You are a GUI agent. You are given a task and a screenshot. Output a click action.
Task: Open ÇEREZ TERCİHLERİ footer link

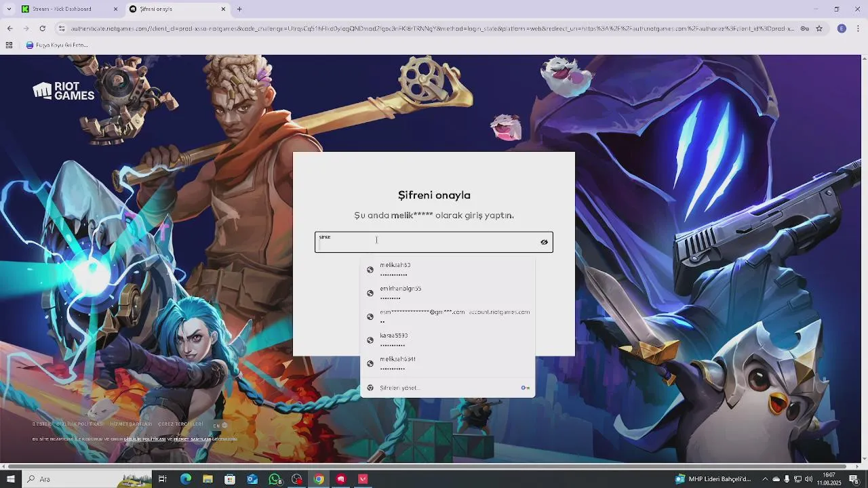click(x=180, y=424)
